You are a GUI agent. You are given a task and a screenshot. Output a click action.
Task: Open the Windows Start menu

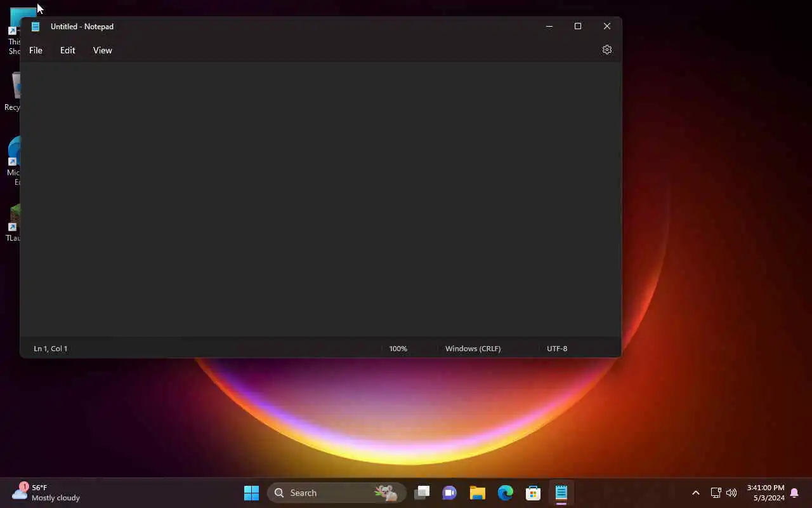(x=251, y=493)
